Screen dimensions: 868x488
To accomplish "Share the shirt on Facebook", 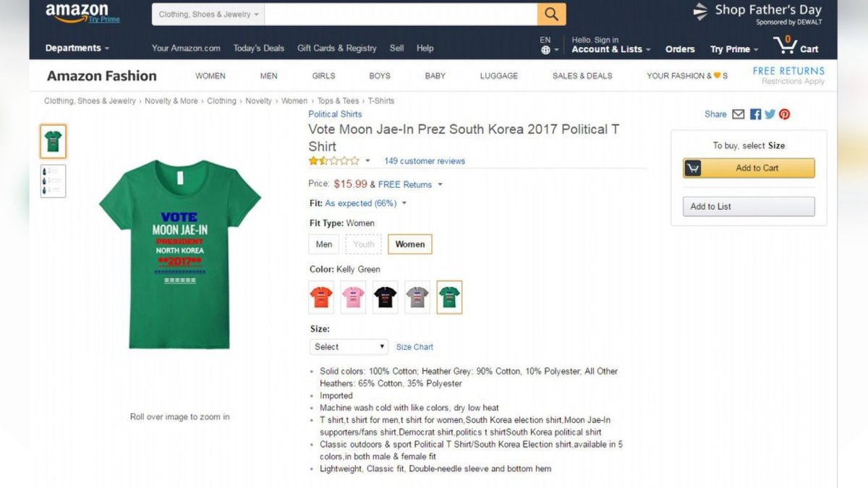I will click(x=755, y=114).
